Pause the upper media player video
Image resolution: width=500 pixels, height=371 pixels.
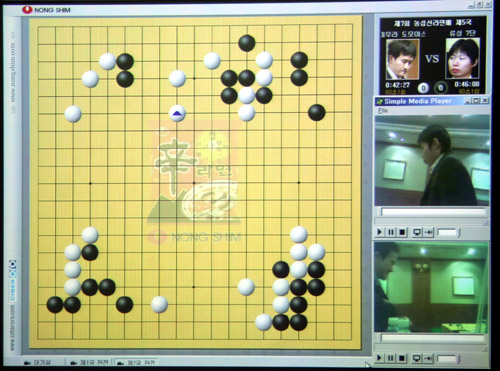(x=391, y=232)
